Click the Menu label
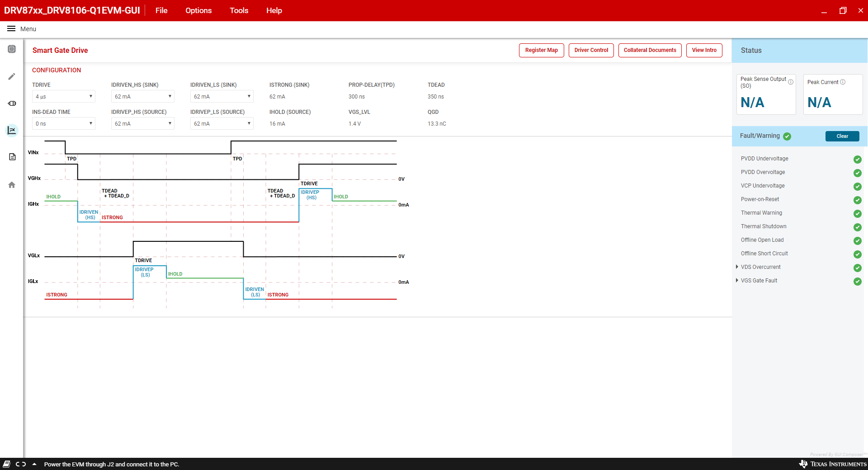Screen dimensions: 868x470 tap(28, 29)
